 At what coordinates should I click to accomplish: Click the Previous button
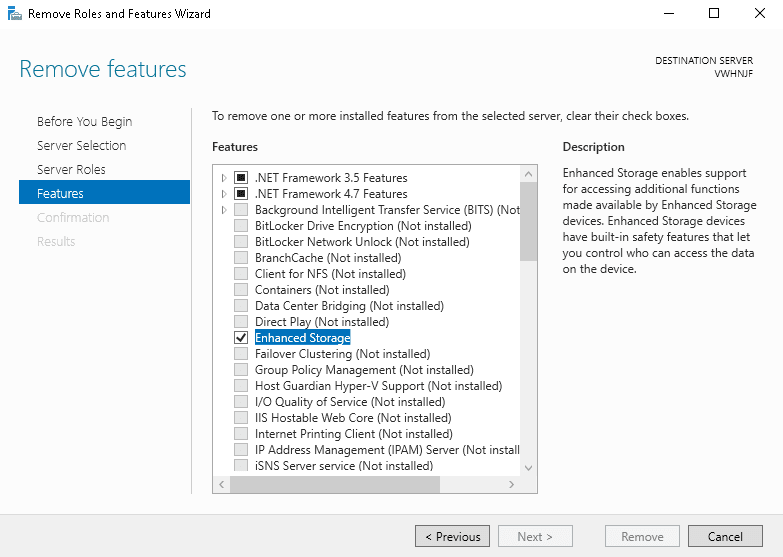point(452,536)
